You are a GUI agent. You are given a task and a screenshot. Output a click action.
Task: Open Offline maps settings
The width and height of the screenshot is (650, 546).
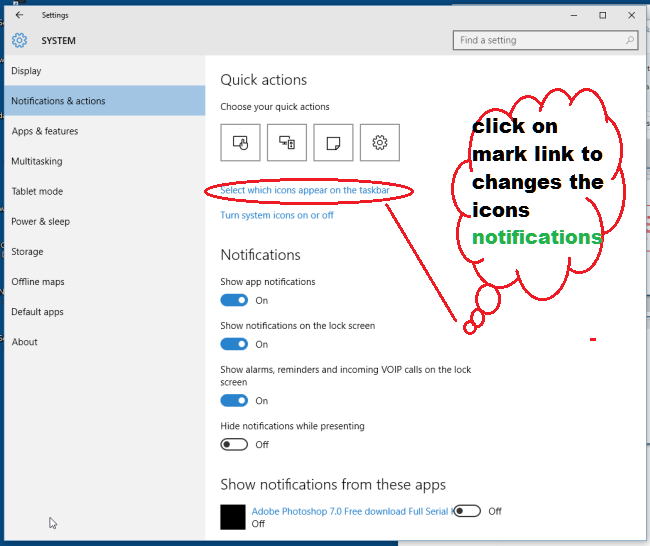click(104, 281)
